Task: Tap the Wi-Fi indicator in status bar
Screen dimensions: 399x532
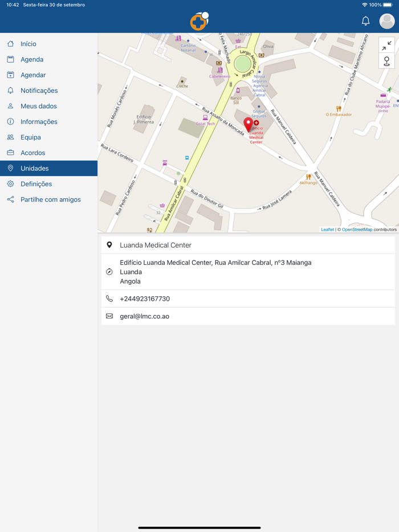Action: [365, 5]
